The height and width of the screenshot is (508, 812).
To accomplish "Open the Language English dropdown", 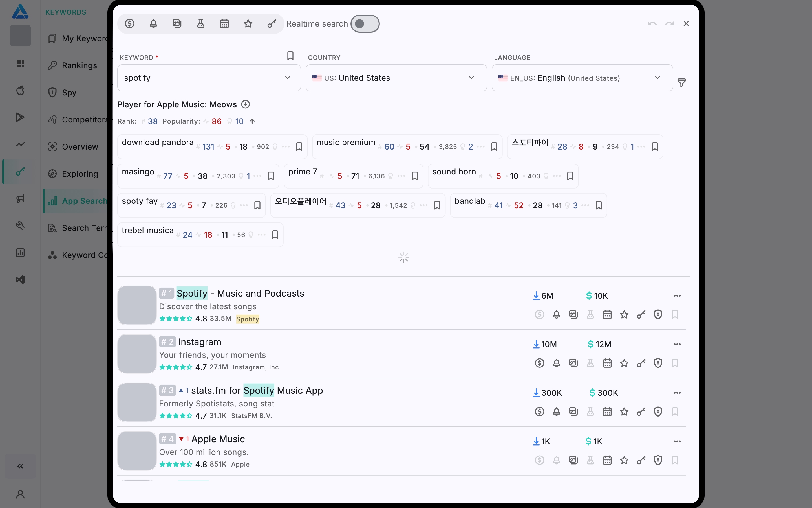I will (582, 78).
